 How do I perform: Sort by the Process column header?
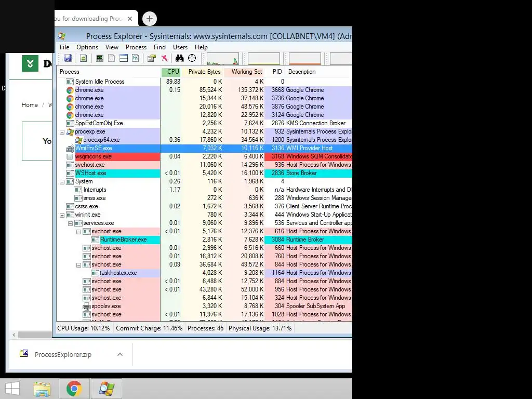coord(109,72)
